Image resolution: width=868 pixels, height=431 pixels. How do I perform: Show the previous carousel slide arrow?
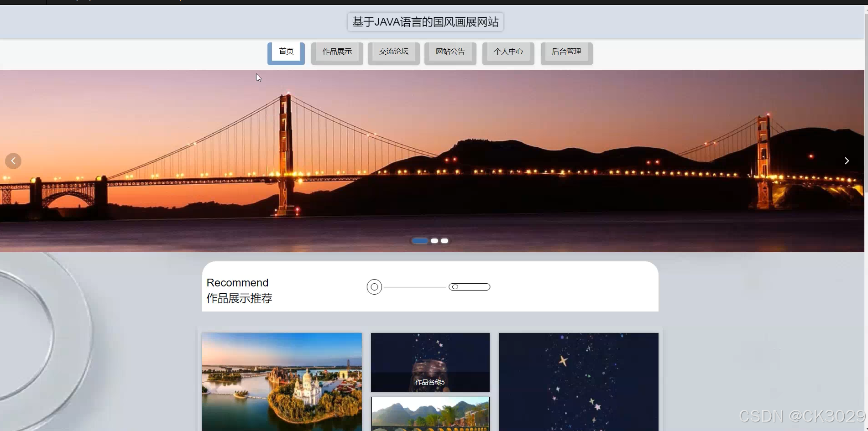(x=13, y=161)
